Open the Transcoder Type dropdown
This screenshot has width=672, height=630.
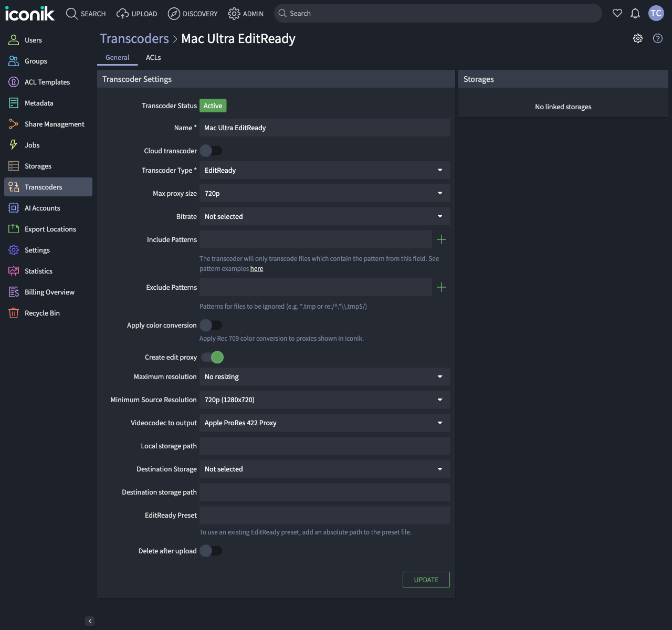tap(324, 170)
